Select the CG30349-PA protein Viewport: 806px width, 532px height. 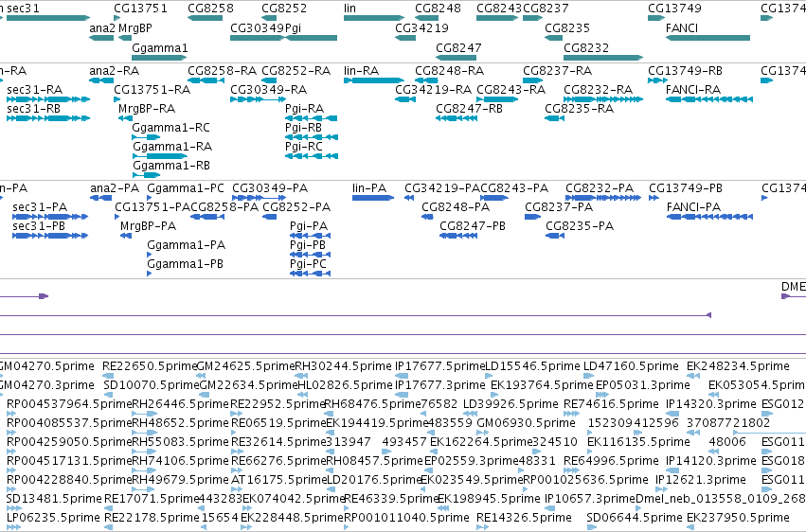(260, 198)
